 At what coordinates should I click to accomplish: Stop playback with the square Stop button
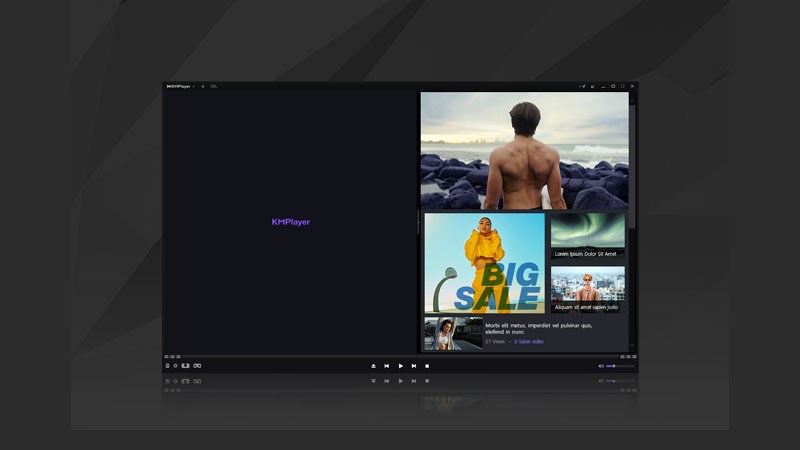point(427,366)
